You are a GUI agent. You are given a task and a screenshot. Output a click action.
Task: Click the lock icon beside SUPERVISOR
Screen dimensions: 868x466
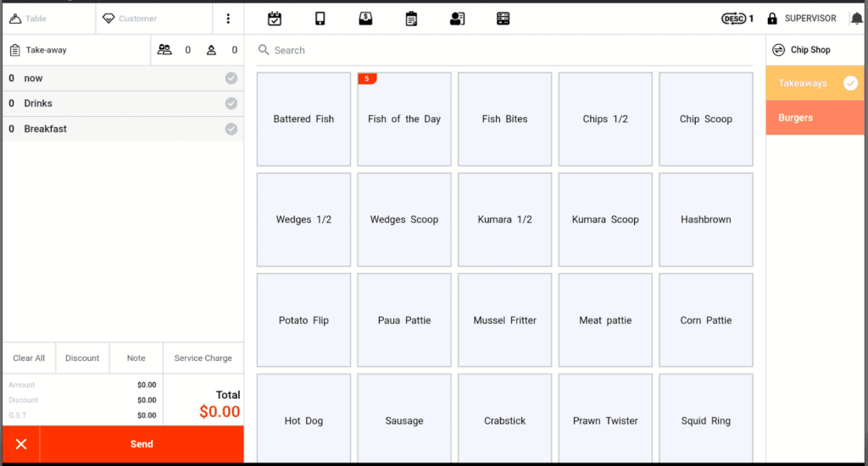pos(772,19)
